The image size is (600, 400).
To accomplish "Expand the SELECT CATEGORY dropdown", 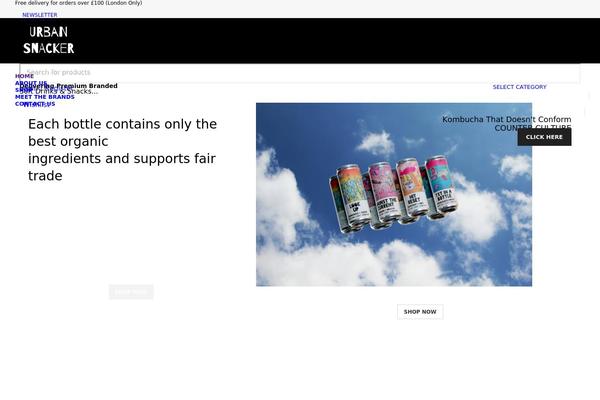I will click(x=519, y=87).
